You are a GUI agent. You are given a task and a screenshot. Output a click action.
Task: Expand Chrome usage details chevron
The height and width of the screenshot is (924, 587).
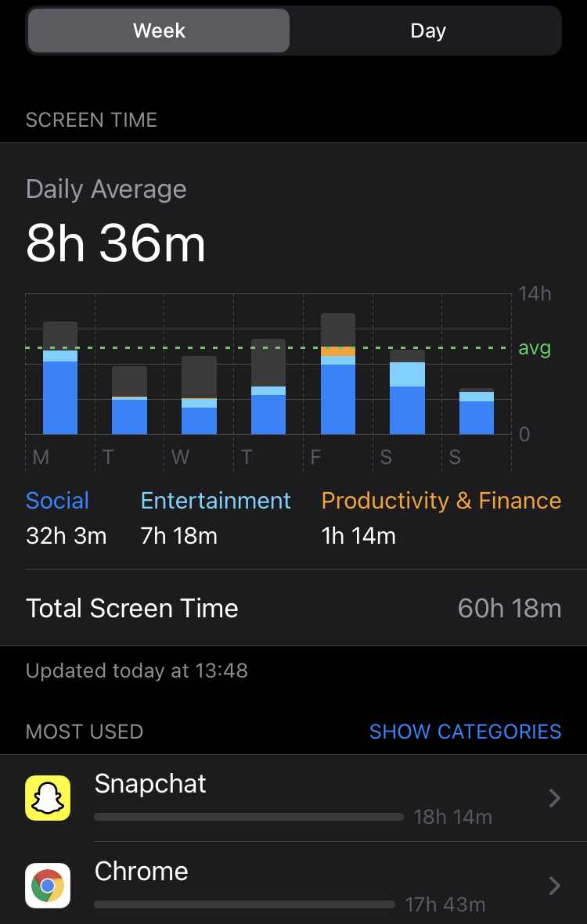[554, 885]
